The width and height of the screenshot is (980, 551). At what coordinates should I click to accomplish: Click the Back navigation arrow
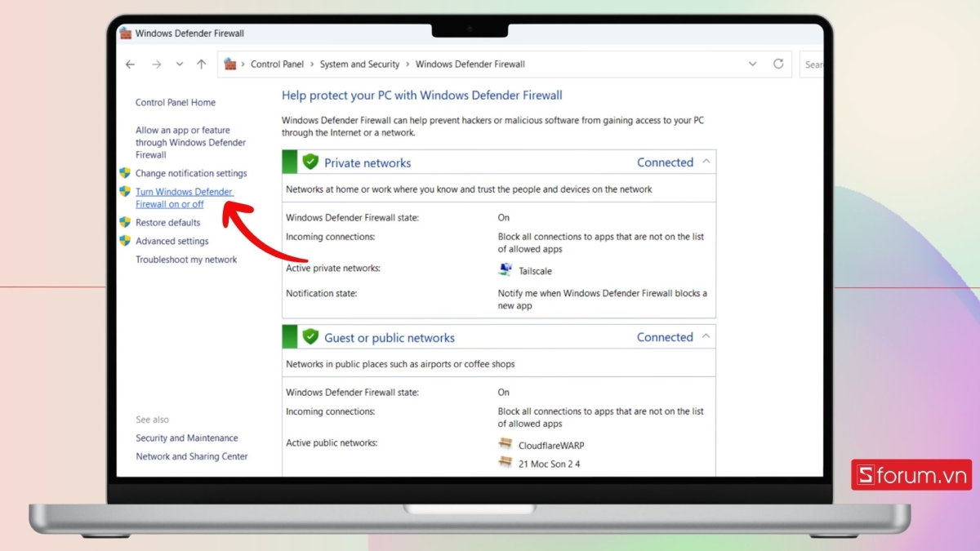coord(130,64)
